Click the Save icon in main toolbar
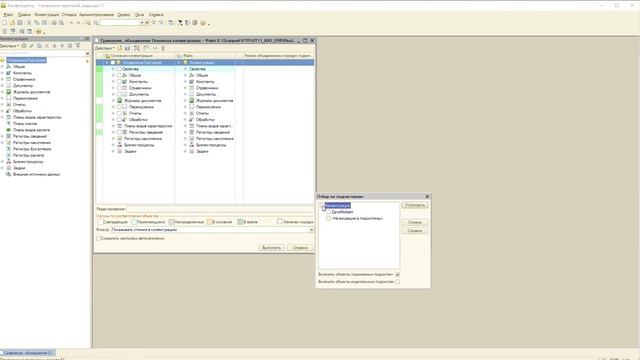 pos(20,23)
